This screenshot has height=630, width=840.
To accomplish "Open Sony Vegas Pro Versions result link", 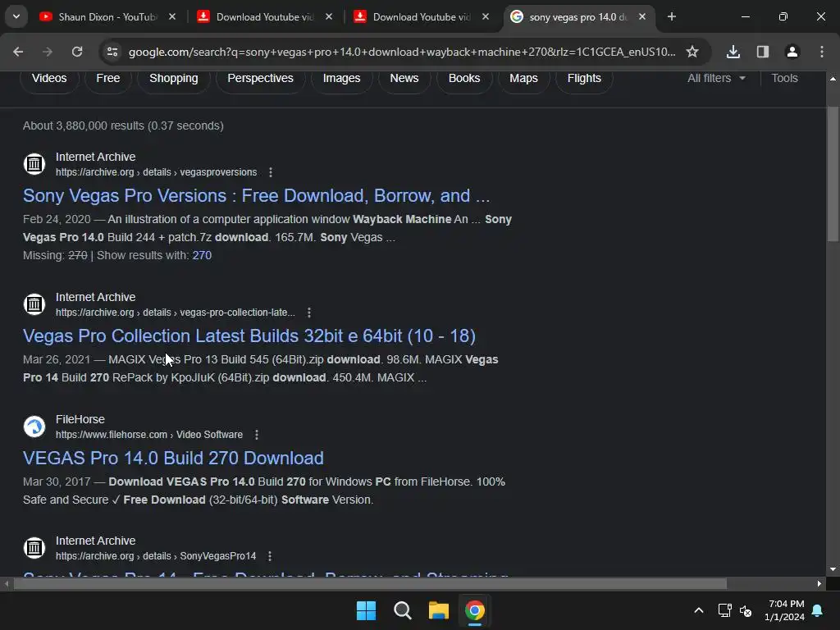I will (256, 195).
